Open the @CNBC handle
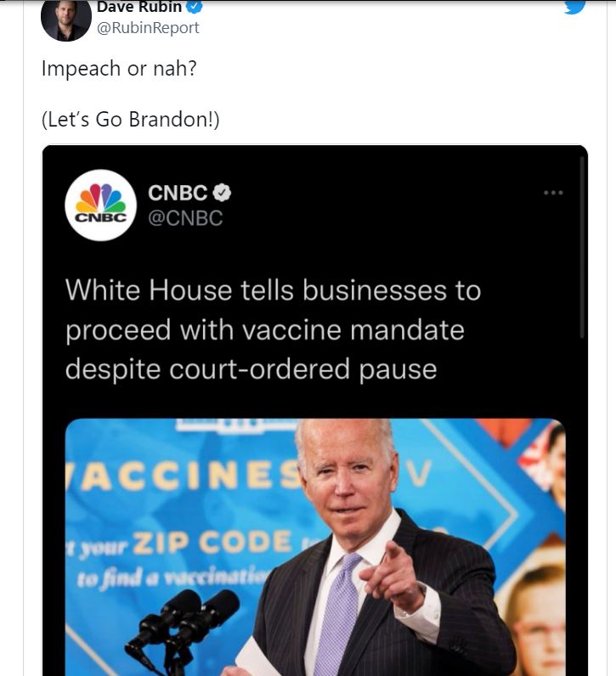Image resolution: width=616 pixels, height=676 pixels. click(x=185, y=218)
